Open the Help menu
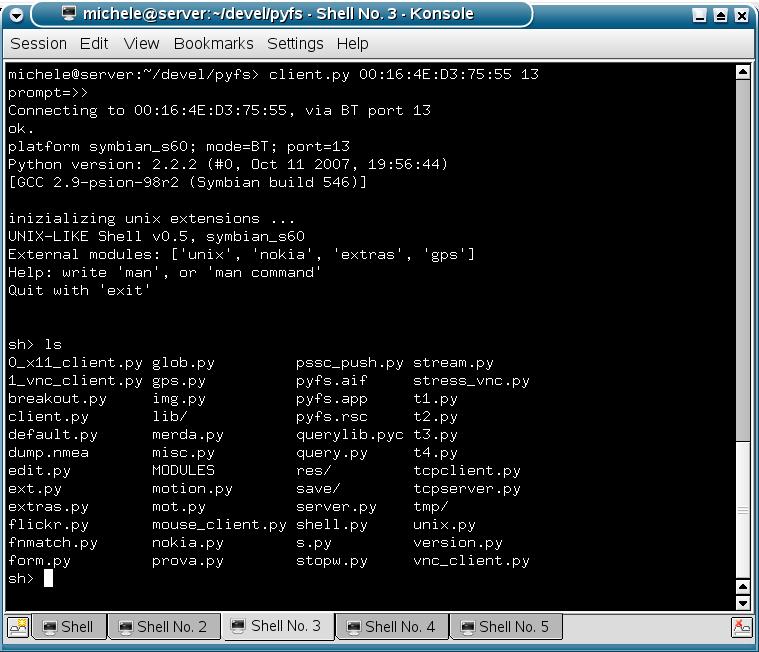759x652 pixels. click(x=352, y=44)
